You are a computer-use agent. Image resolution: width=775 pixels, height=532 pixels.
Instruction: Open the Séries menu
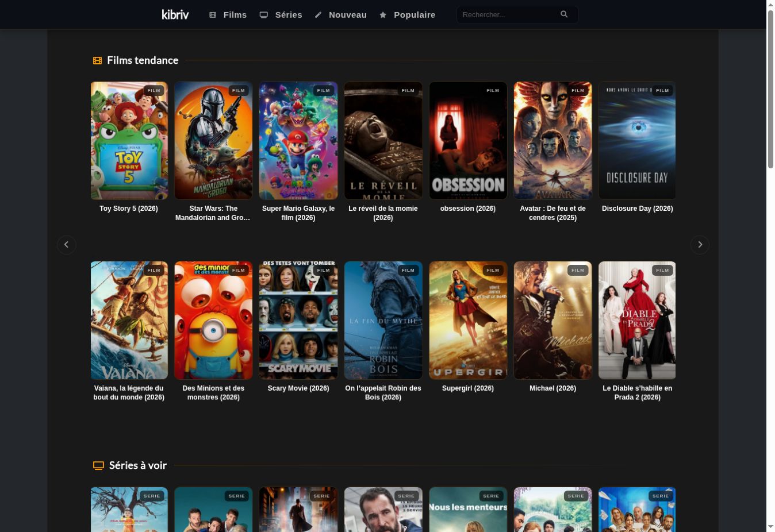pyautogui.click(x=281, y=15)
